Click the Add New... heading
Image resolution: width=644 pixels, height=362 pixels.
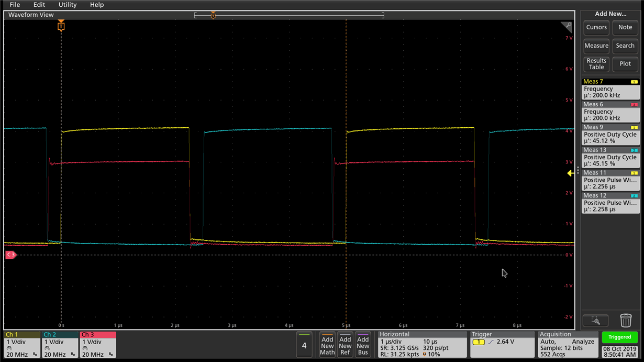coord(610,14)
